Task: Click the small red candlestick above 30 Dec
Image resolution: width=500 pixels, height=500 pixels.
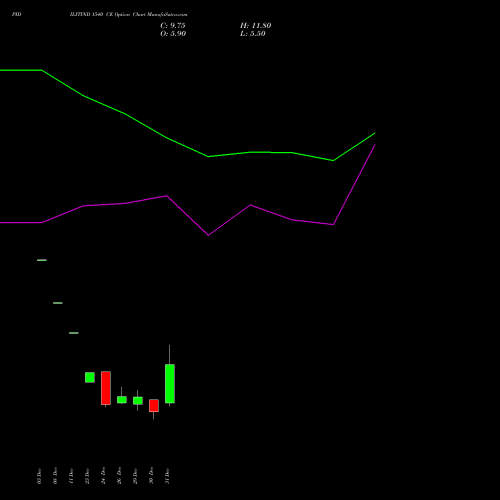Action: point(154,406)
